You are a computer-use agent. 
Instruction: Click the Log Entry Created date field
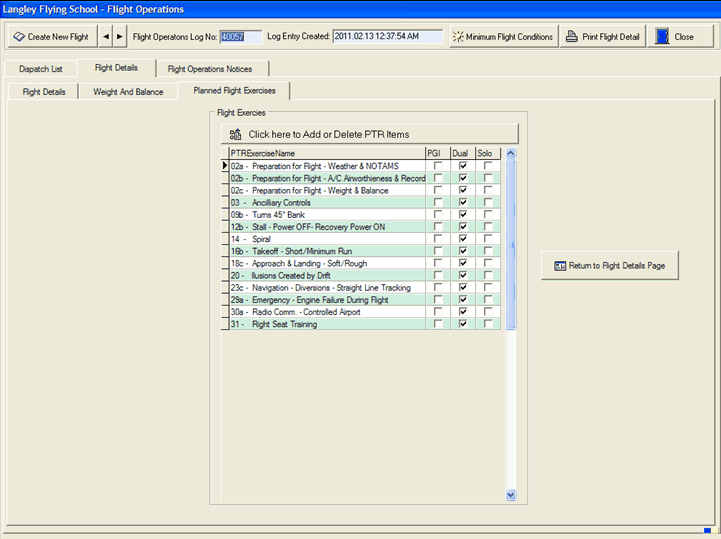(387, 37)
